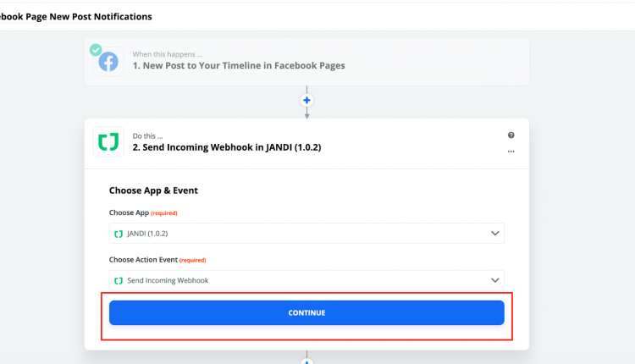Open help via the question mark icon

click(511, 135)
